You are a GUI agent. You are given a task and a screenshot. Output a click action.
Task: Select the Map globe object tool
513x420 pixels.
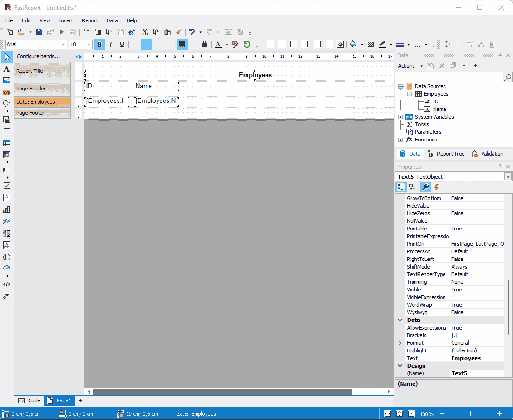click(x=7, y=257)
